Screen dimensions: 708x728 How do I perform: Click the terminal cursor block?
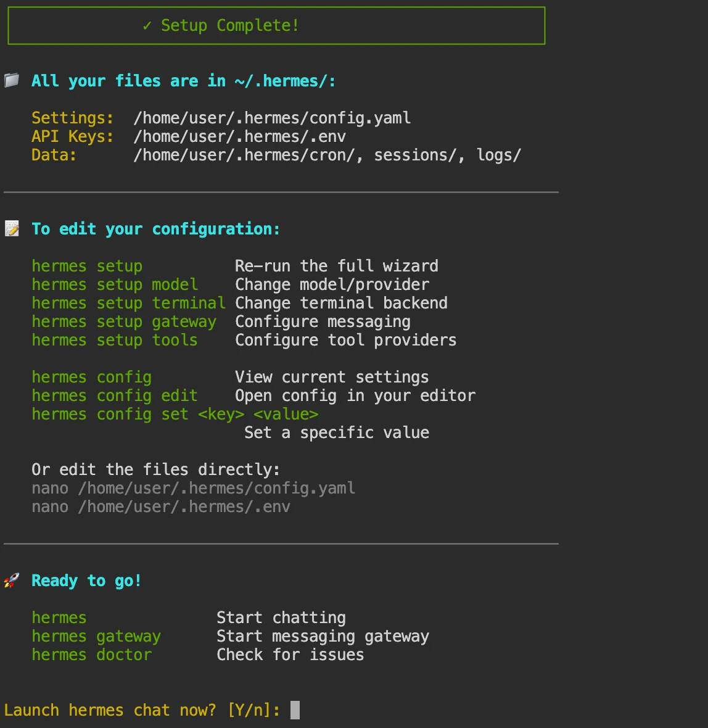coord(295,710)
